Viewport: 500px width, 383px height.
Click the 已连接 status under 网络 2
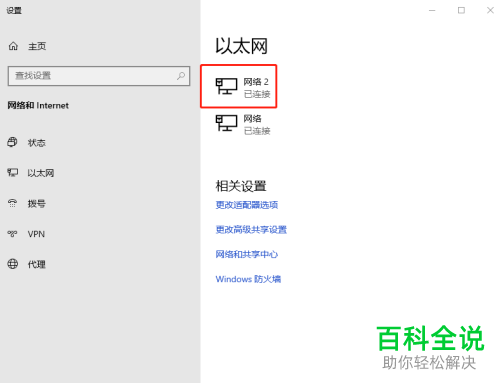pyautogui.click(x=257, y=94)
